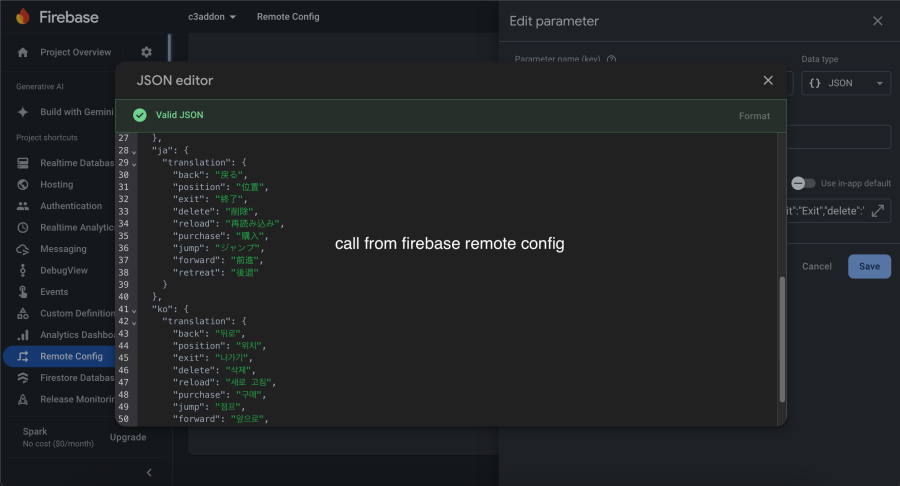The height and width of the screenshot is (486, 900).
Task: Toggle Use in-app default switch
Action: point(803,184)
